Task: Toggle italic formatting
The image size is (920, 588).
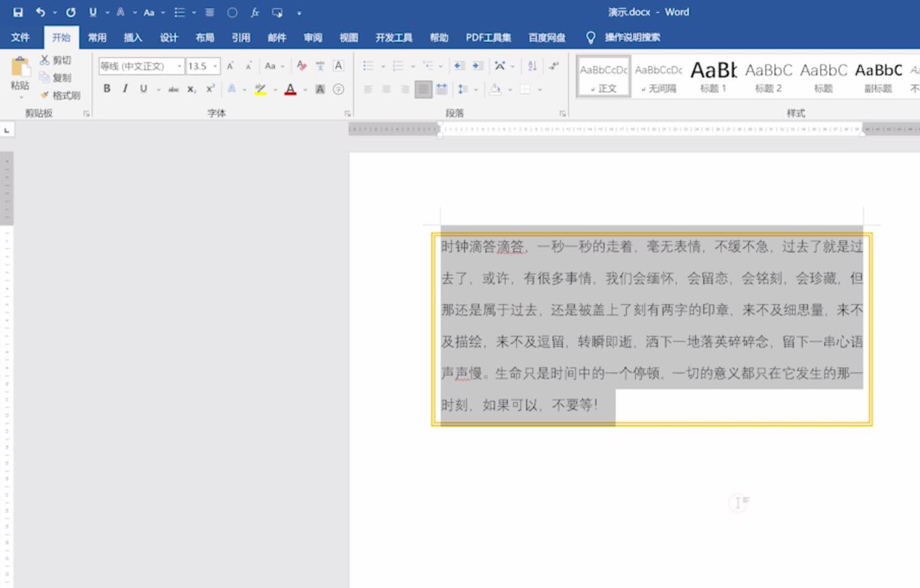Action: pos(125,89)
